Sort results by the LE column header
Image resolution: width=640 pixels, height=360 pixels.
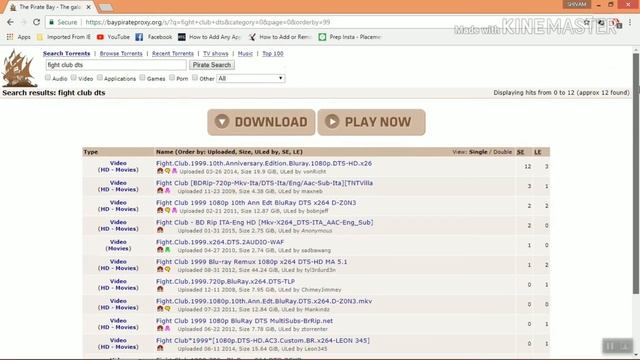(538, 152)
